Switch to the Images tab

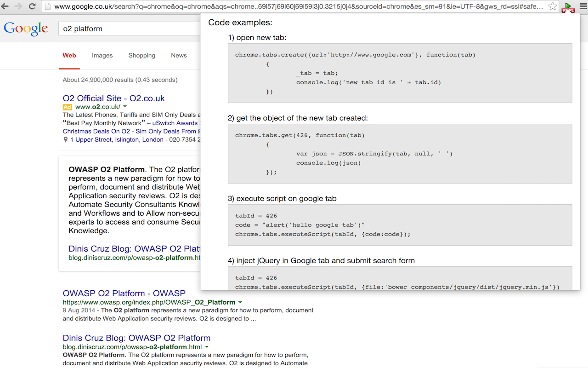point(102,55)
